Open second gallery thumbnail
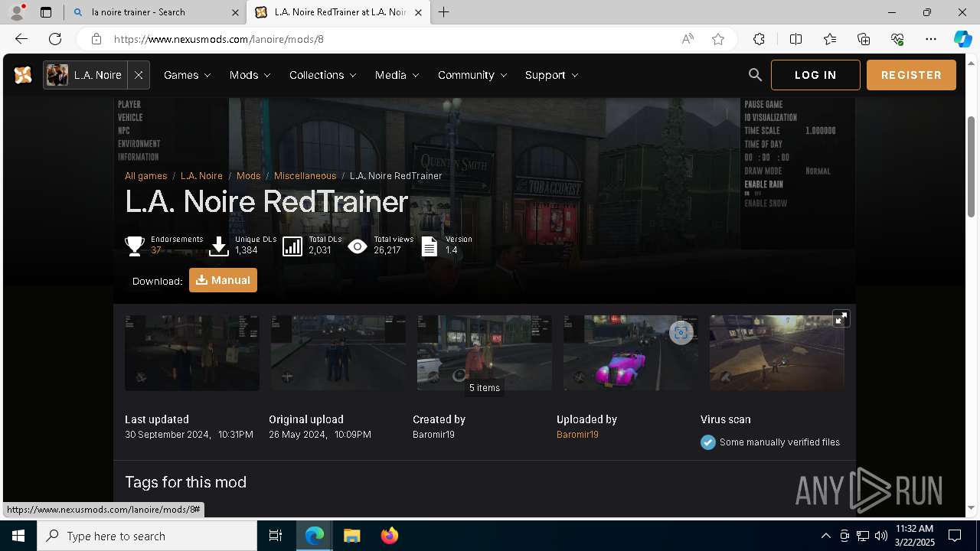980x551 pixels. click(x=338, y=353)
